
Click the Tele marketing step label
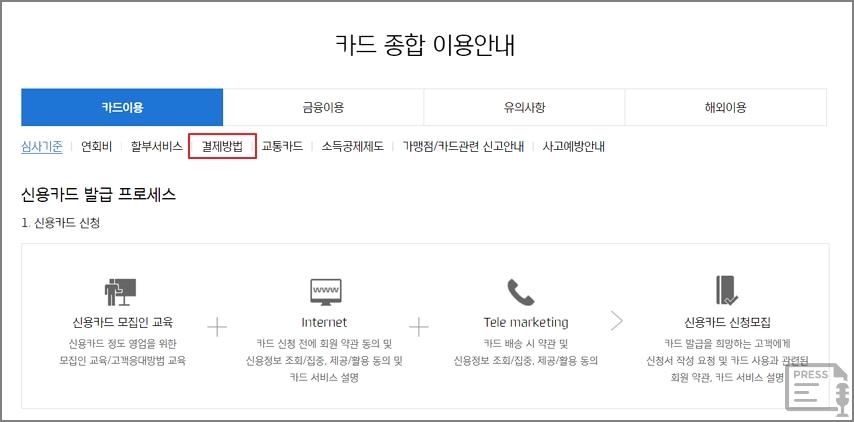[x=526, y=322]
